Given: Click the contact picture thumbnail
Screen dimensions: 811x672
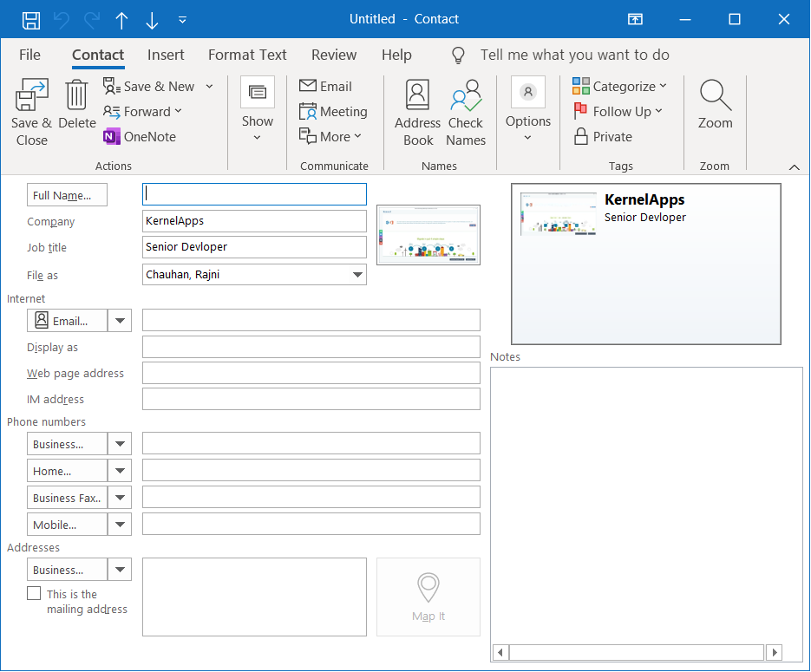Looking at the screenshot, I should pos(428,235).
